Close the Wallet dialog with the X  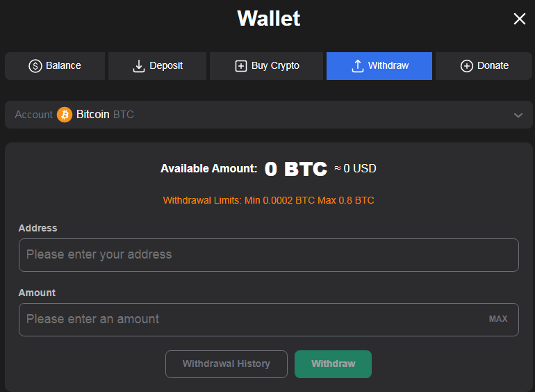pyautogui.click(x=519, y=19)
